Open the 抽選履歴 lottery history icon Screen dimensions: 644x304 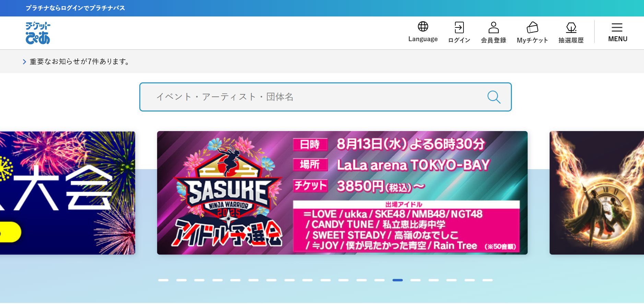coord(571,27)
